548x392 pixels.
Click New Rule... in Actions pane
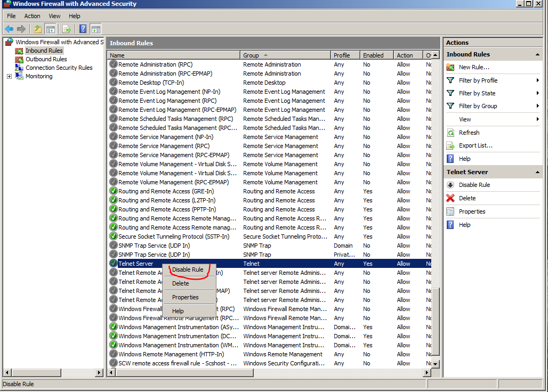[474, 67]
